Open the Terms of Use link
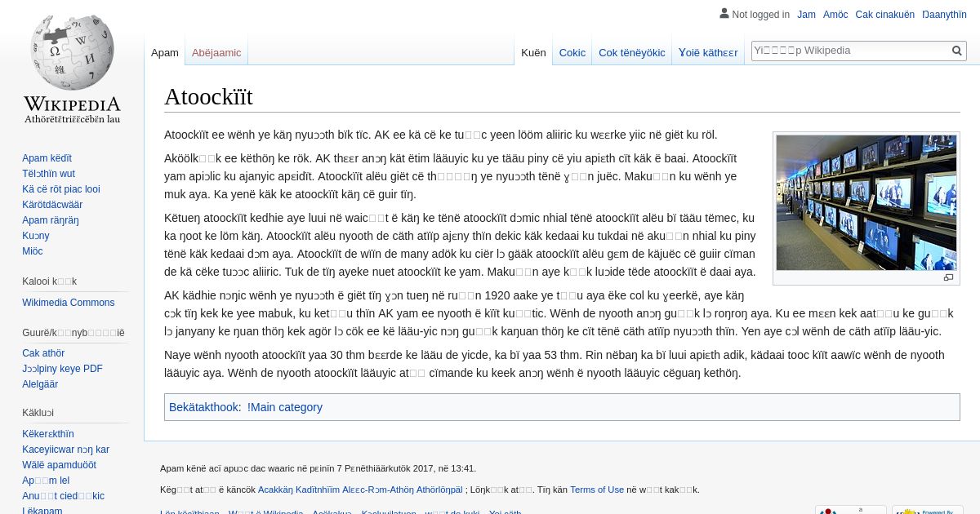Viewport: 980px width, 514px height. [597, 490]
